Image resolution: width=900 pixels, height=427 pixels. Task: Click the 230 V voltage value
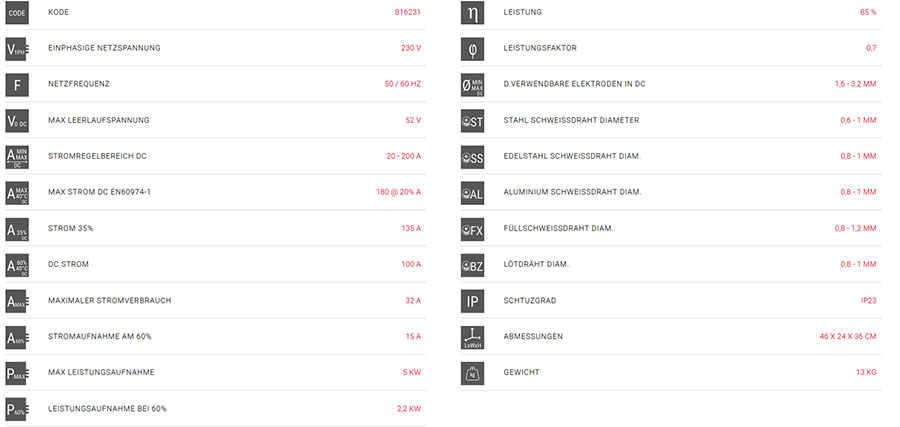click(x=411, y=49)
